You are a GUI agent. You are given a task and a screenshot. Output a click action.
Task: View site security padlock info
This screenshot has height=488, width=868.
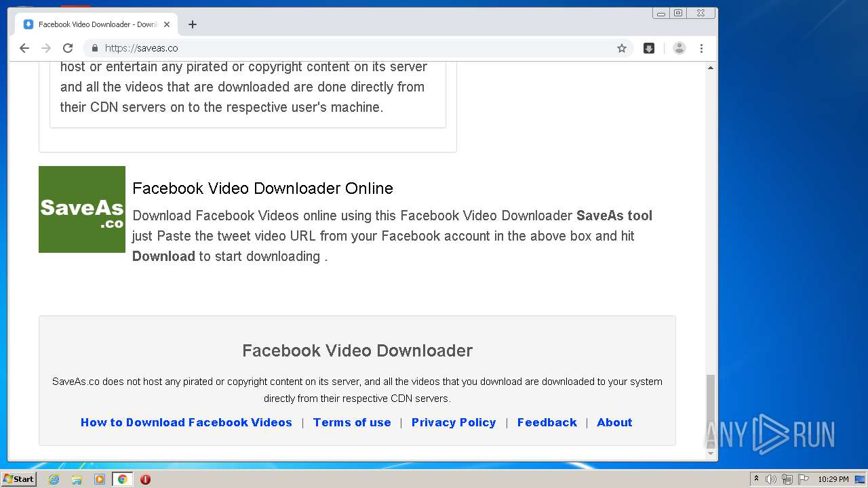95,48
